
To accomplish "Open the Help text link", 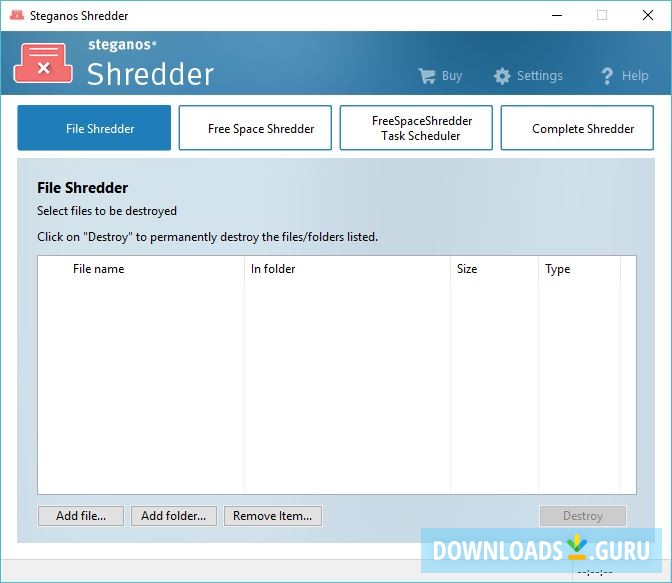I will [x=635, y=75].
